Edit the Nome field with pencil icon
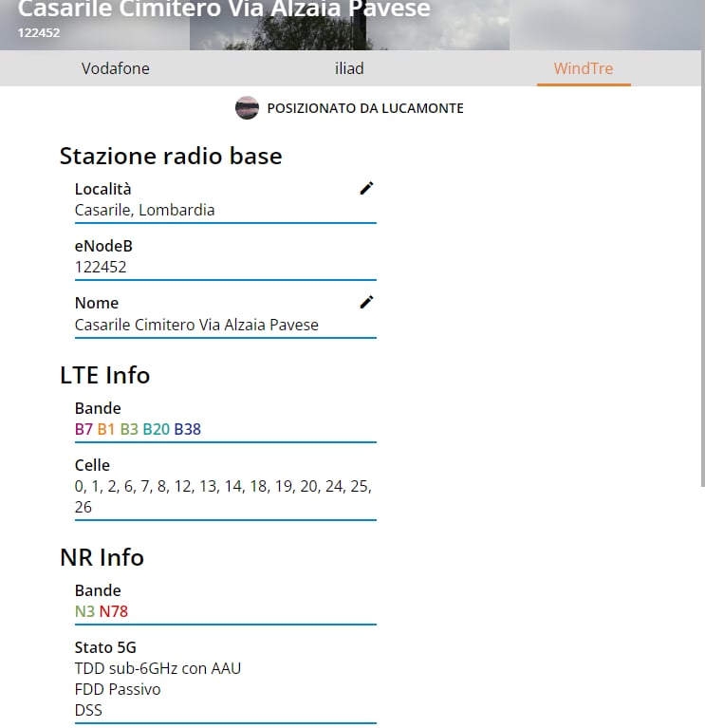The width and height of the screenshot is (705, 728). point(366,302)
